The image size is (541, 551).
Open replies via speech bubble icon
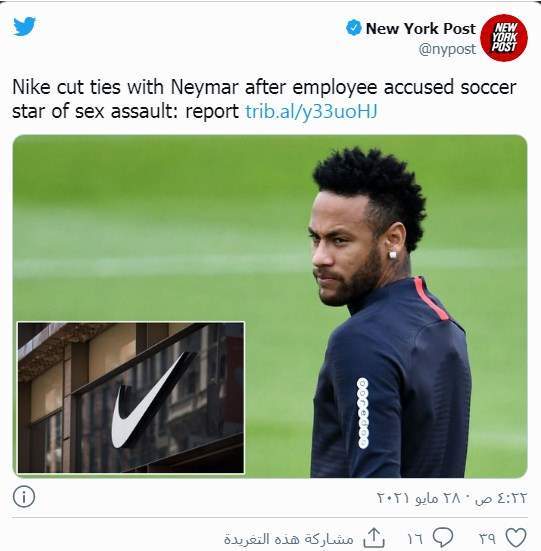pos(443,538)
